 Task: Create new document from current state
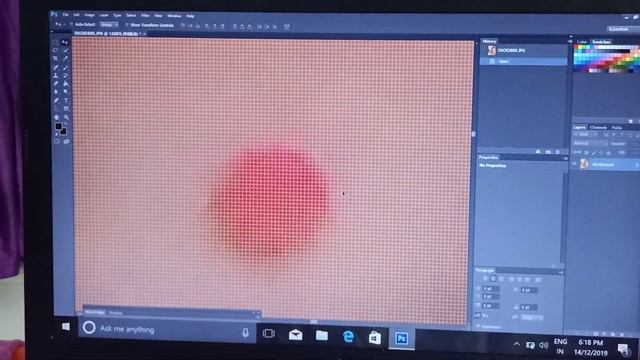pyautogui.click(x=538, y=152)
